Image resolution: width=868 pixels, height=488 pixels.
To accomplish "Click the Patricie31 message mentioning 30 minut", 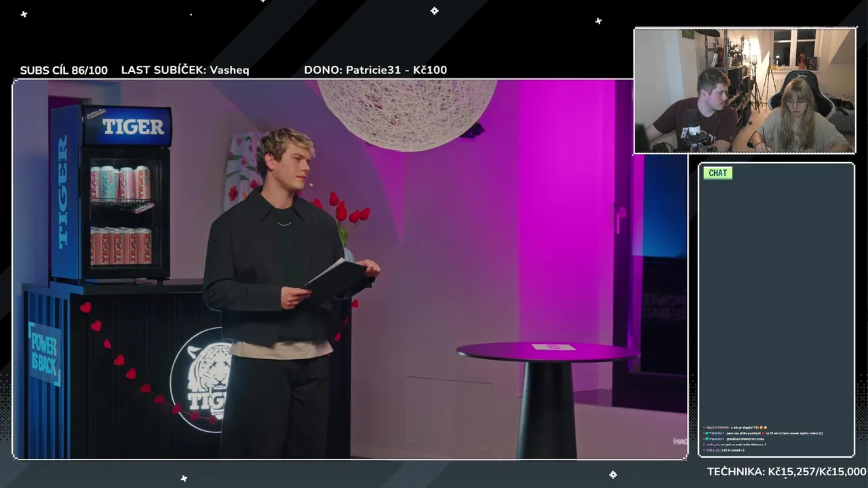I will [x=764, y=433].
